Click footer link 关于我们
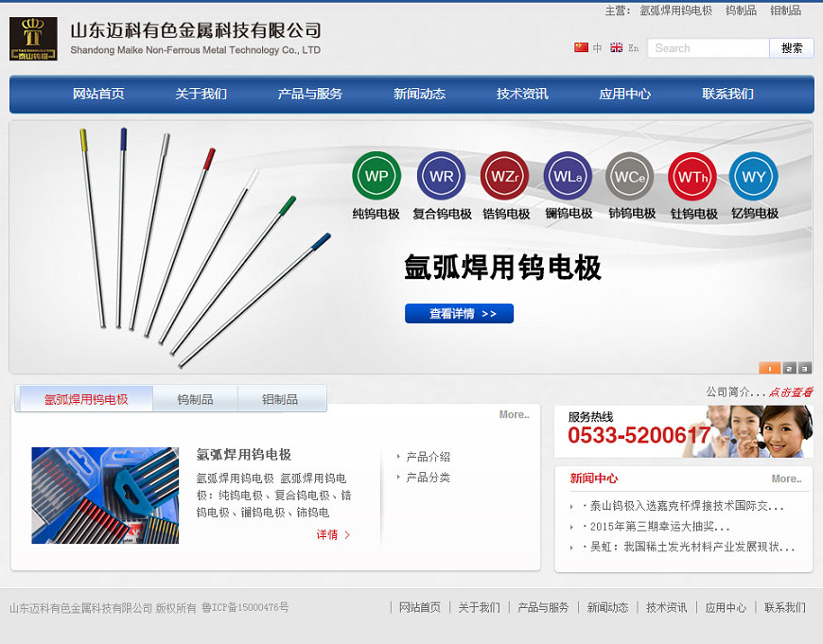Screen dimensions: 823x644 click(479, 607)
